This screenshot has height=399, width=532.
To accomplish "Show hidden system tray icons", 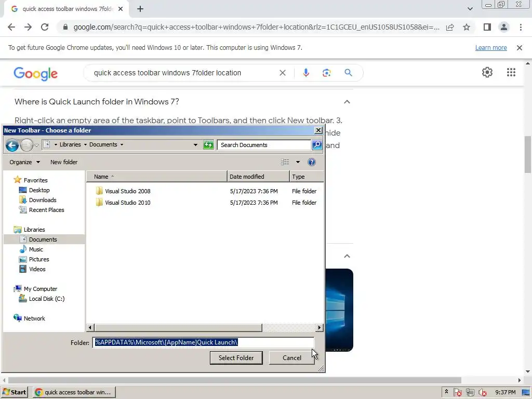I will 446,392.
